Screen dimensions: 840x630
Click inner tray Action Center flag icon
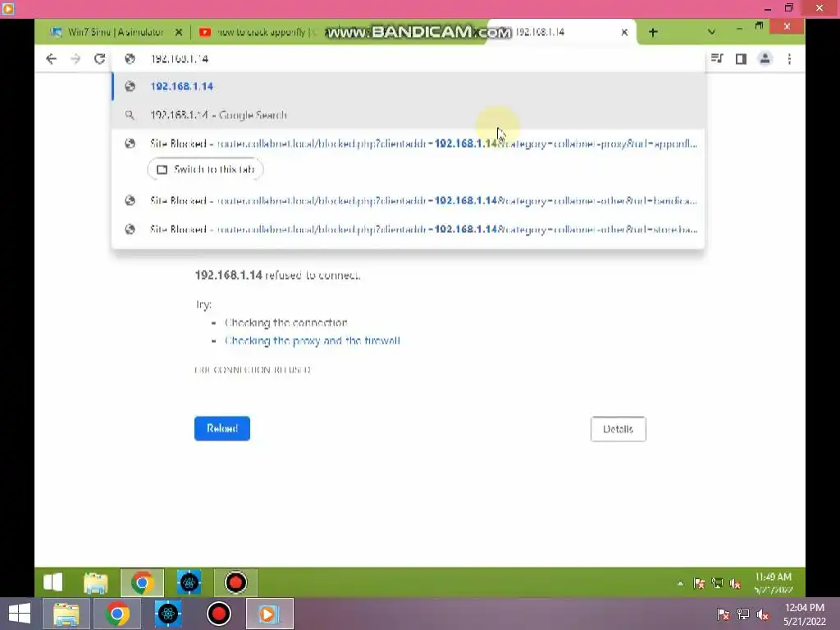[699, 583]
